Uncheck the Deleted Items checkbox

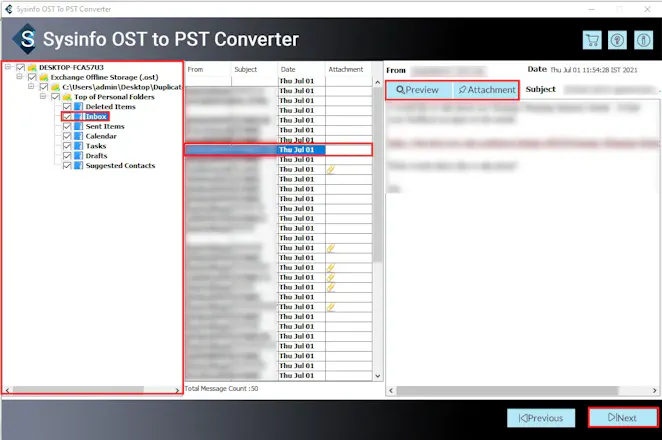click(67, 106)
